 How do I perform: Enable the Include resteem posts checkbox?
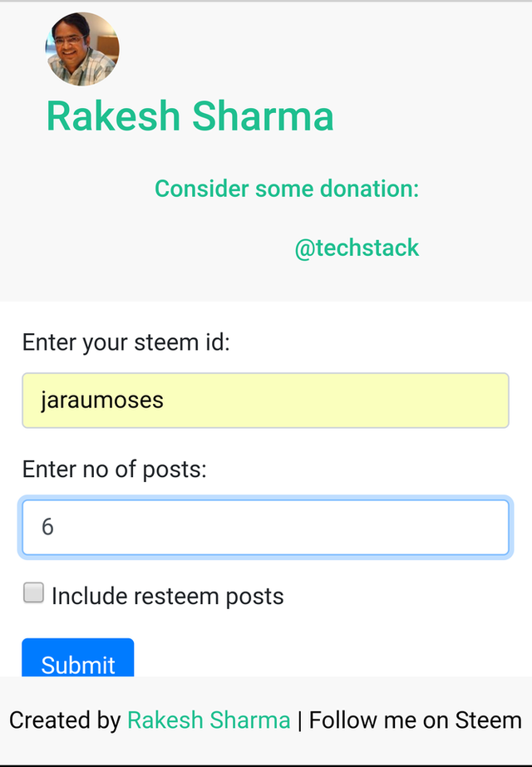[33, 593]
